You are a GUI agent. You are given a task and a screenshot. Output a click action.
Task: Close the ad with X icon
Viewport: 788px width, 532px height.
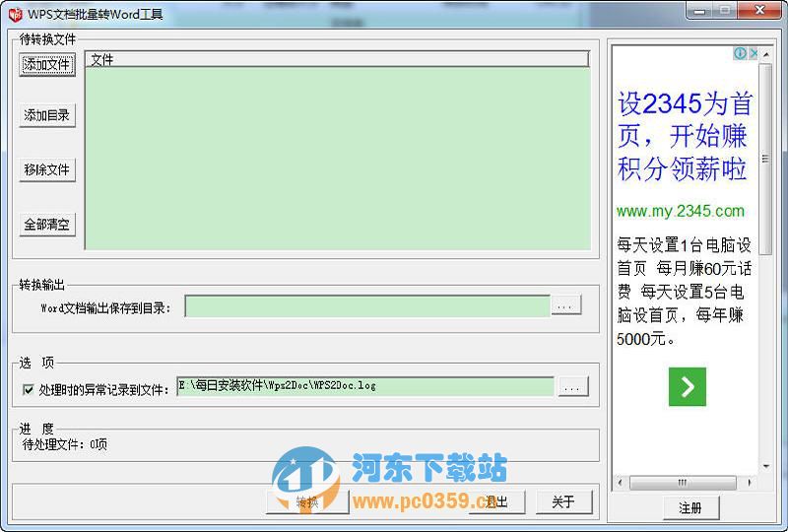coord(754,53)
